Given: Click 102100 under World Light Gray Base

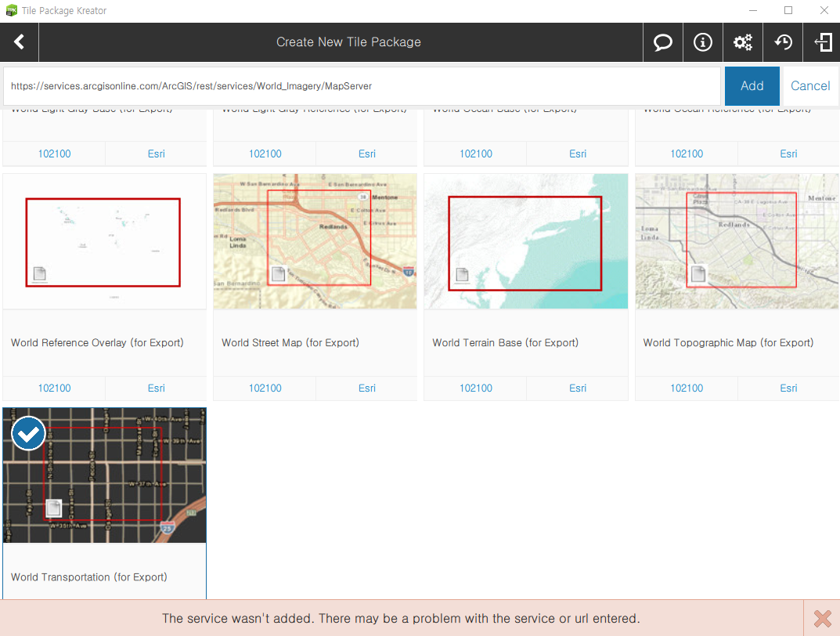Looking at the screenshot, I should (x=54, y=154).
